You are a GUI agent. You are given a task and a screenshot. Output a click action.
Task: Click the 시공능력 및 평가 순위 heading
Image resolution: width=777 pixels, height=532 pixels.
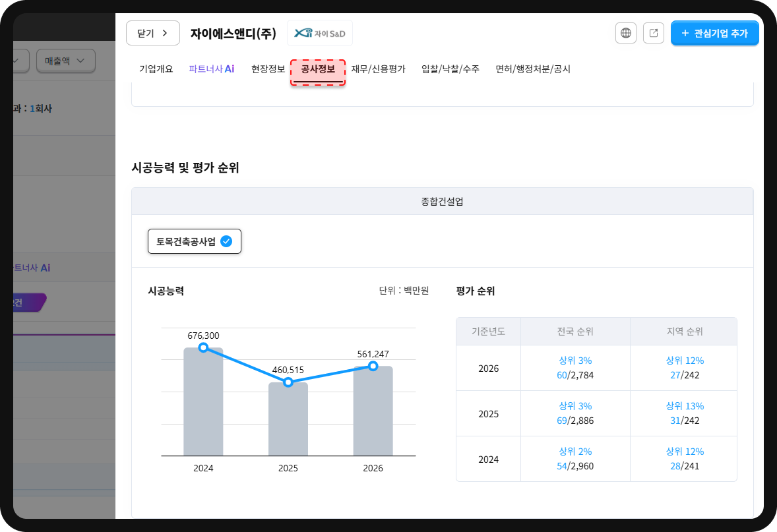pyautogui.click(x=185, y=167)
